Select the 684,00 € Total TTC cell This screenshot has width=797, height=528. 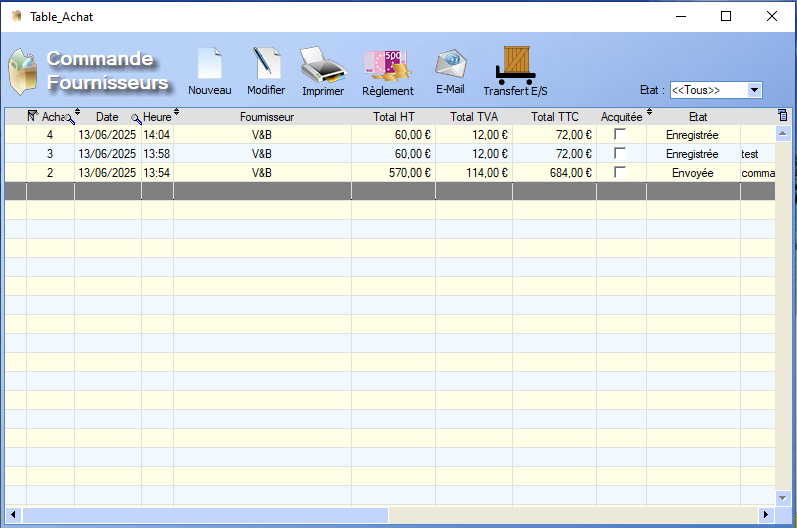pyautogui.click(x=554, y=173)
